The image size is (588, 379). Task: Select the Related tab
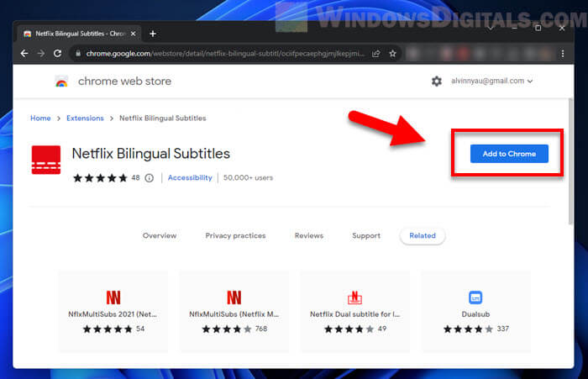pos(423,235)
